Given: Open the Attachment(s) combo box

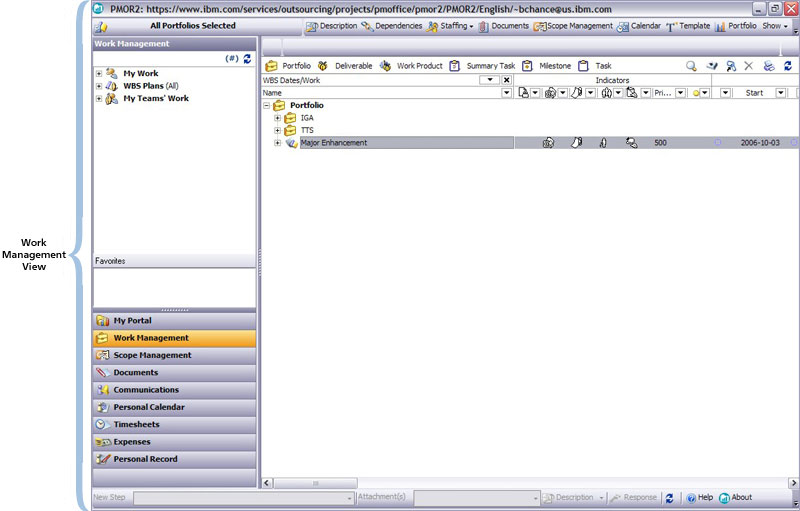Looking at the screenshot, I should coord(477,498).
